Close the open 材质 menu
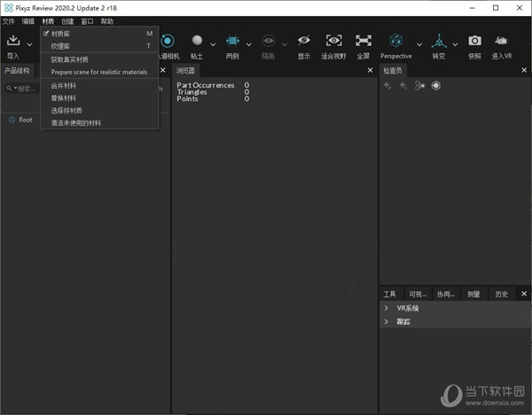 (48, 21)
